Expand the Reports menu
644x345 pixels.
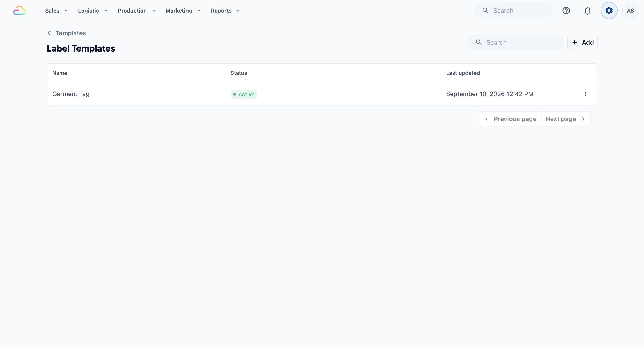pyautogui.click(x=225, y=11)
